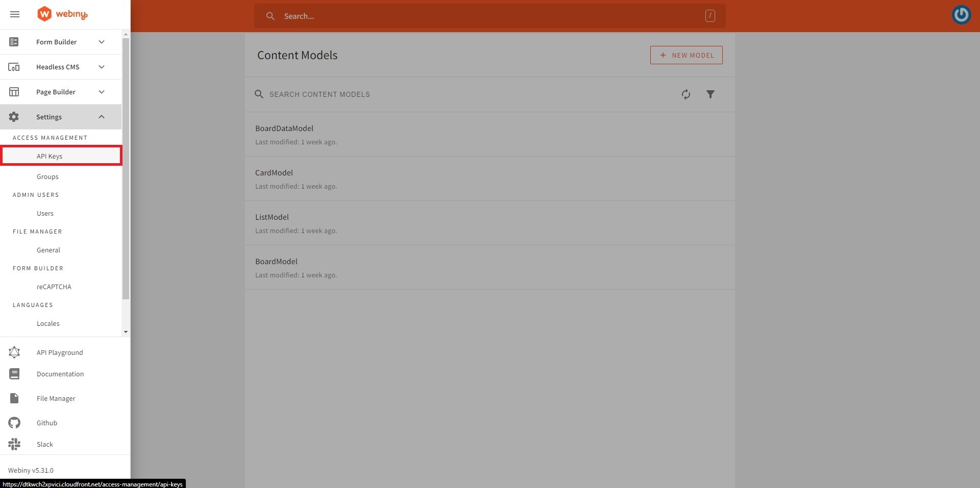Image resolution: width=980 pixels, height=488 pixels.
Task: Click the File Manager file icon
Action: (14, 398)
